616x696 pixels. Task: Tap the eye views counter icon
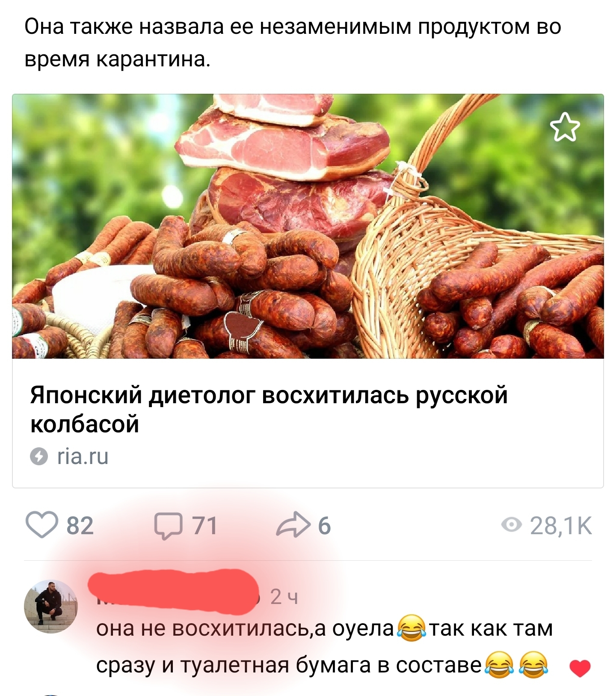pos(512,525)
